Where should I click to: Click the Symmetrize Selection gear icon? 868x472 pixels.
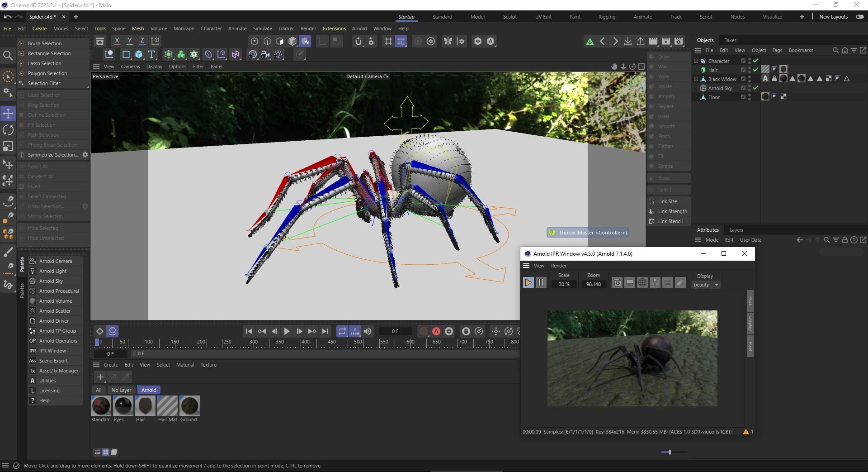pyautogui.click(x=85, y=155)
